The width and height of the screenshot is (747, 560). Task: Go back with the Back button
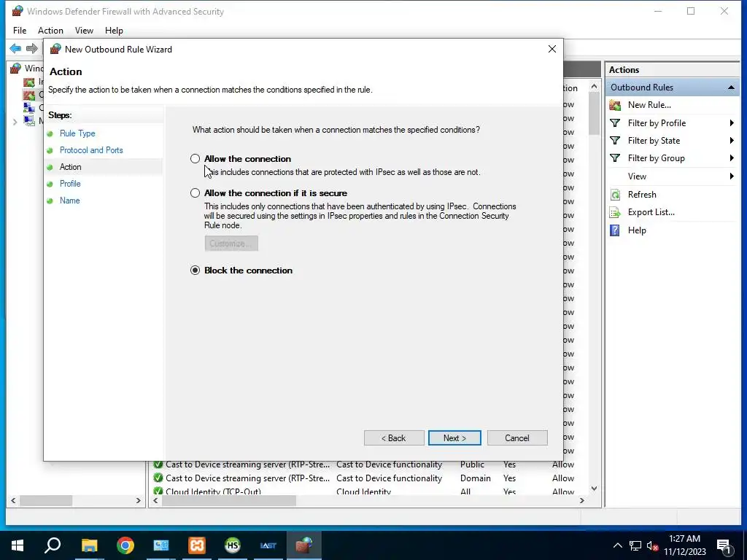(394, 438)
